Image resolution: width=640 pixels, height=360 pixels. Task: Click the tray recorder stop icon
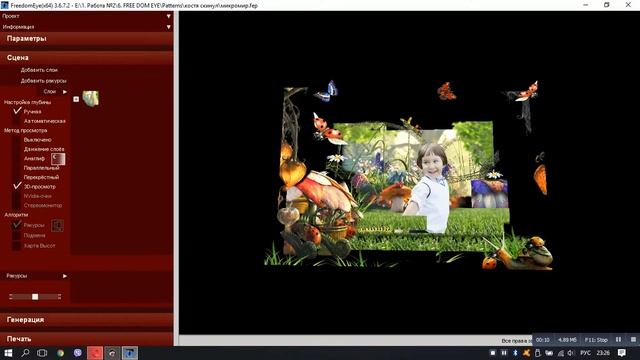tap(493, 353)
